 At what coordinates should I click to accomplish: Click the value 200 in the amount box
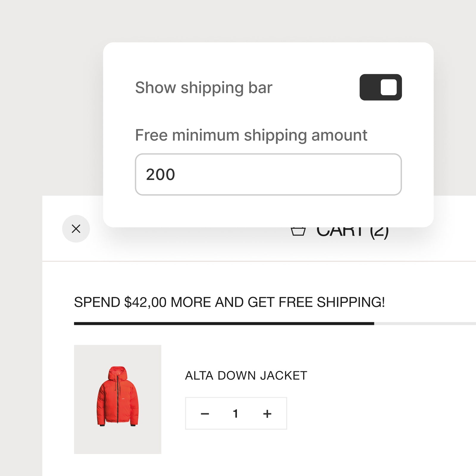[160, 175]
